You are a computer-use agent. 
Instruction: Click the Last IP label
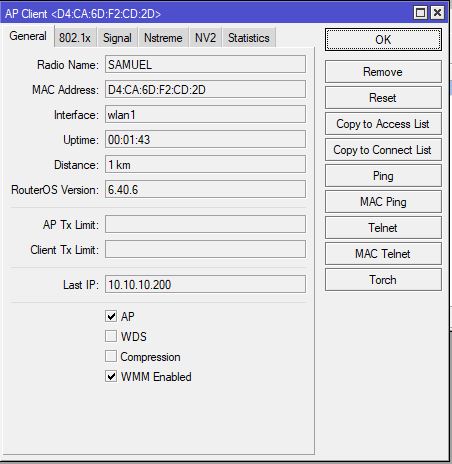coord(81,285)
